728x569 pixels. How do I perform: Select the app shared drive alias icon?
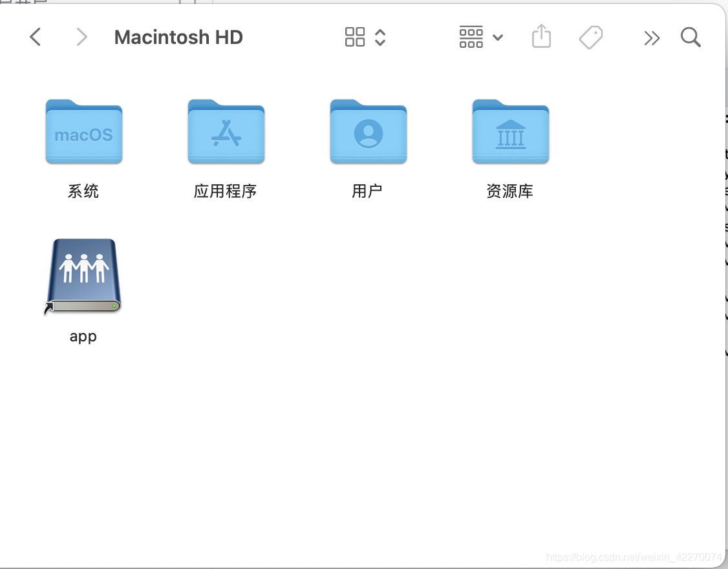pos(83,276)
